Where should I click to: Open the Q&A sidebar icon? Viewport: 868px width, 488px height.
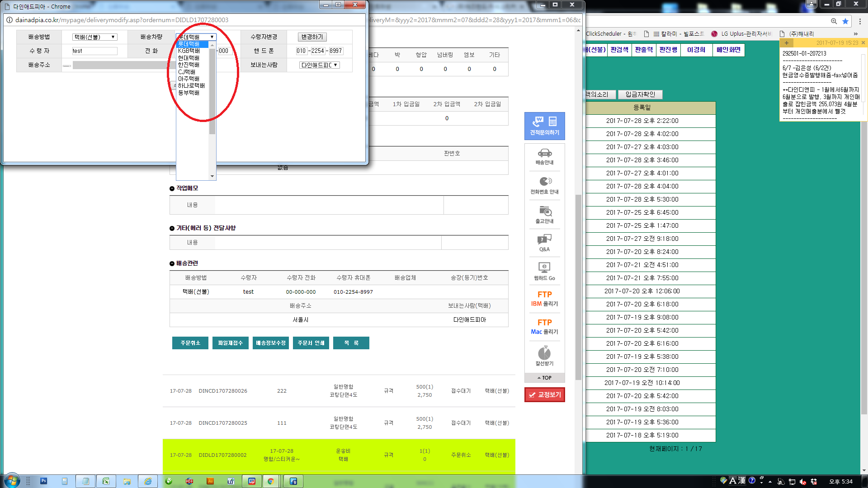pos(544,243)
